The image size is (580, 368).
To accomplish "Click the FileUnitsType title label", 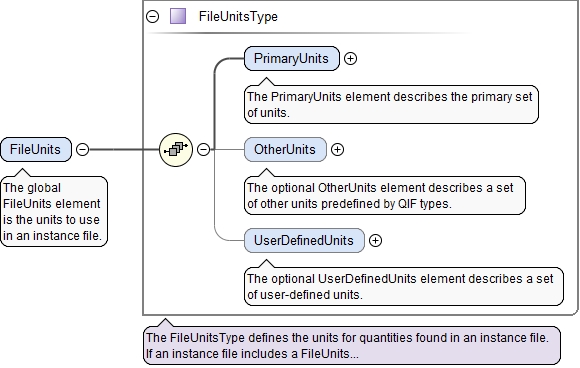I will click(238, 17).
